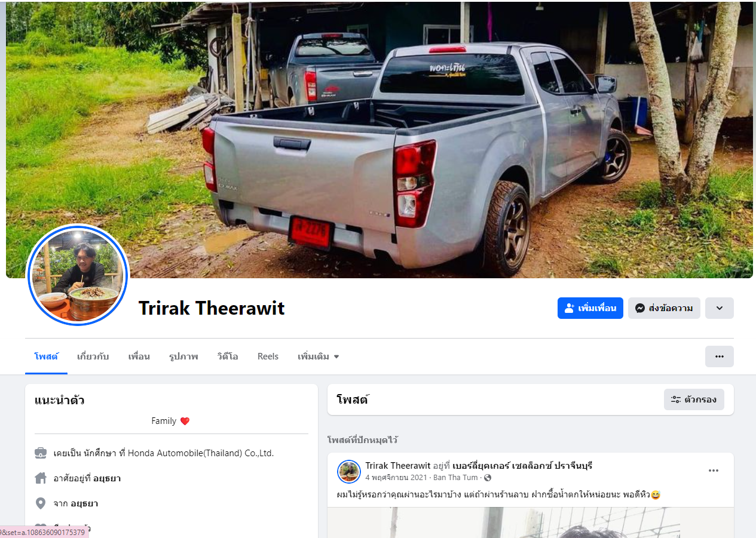Click the add friend person icon

[569, 308]
